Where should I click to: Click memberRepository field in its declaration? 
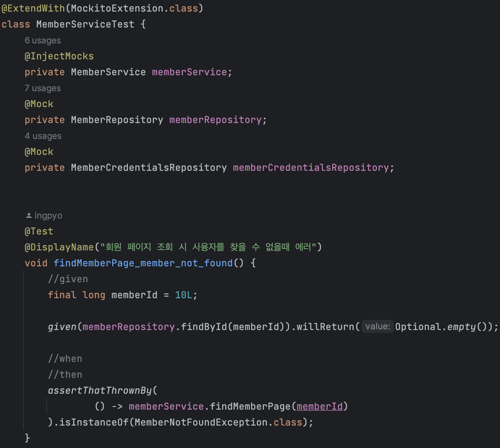[x=215, y=120]
